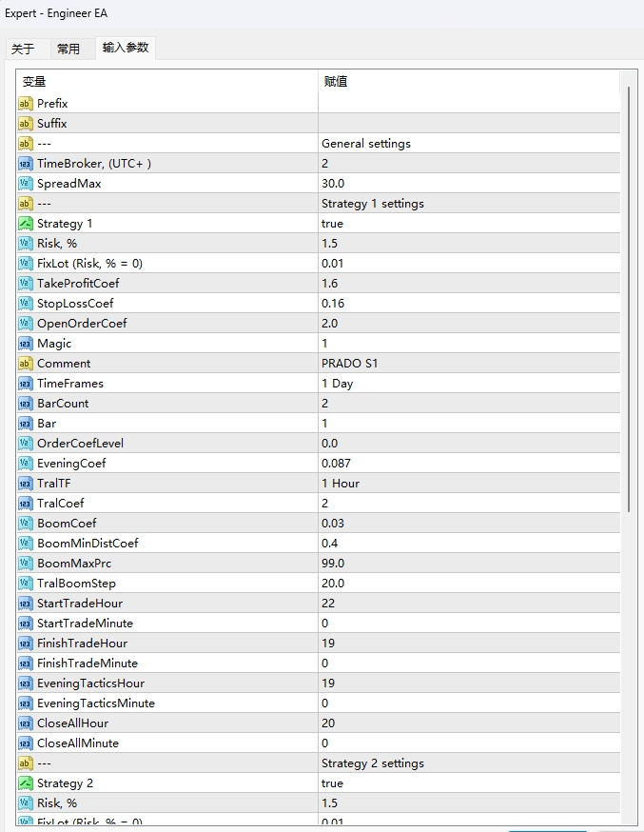Image resolution: width=644 pixels, height=832 pixels.
Task: Select the CloseAllMinute row label
Action: (78, 743)
